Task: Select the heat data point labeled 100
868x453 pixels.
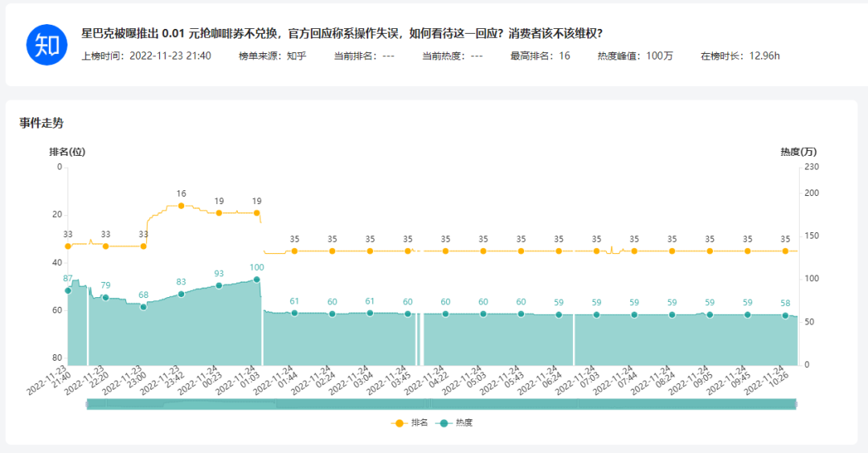Action: 256,280
